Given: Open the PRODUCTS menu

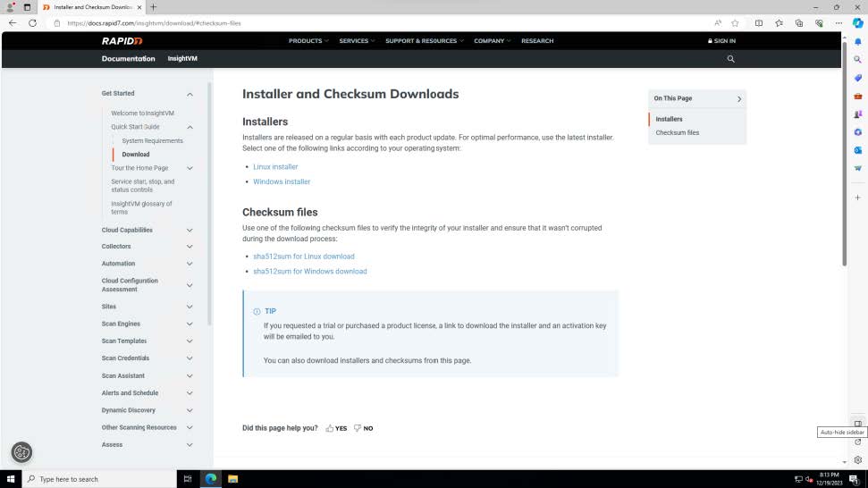Looking at the screenshot, I should tap(308, 41).
